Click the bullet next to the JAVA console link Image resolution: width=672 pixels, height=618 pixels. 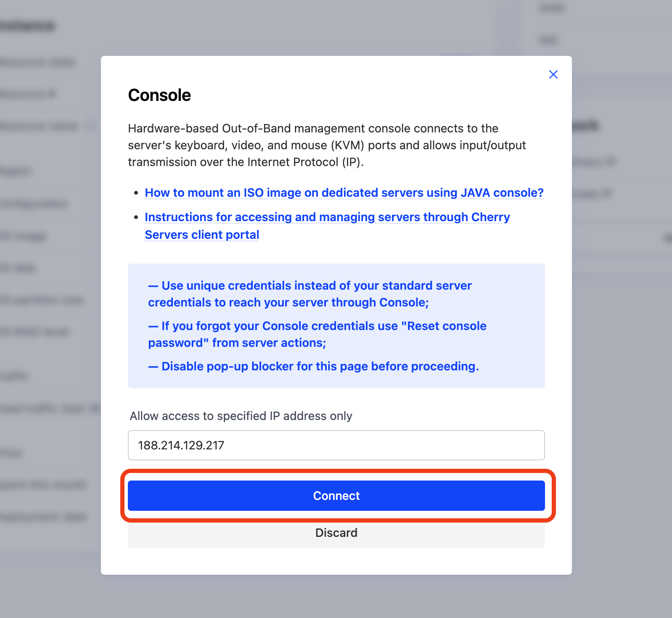click(x=136, y=193)
